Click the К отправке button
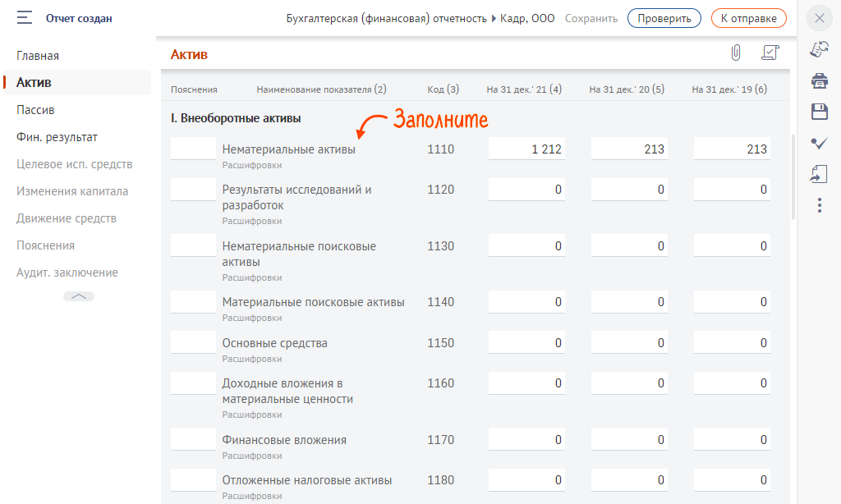The image size is (841, 504). [748, 18]
